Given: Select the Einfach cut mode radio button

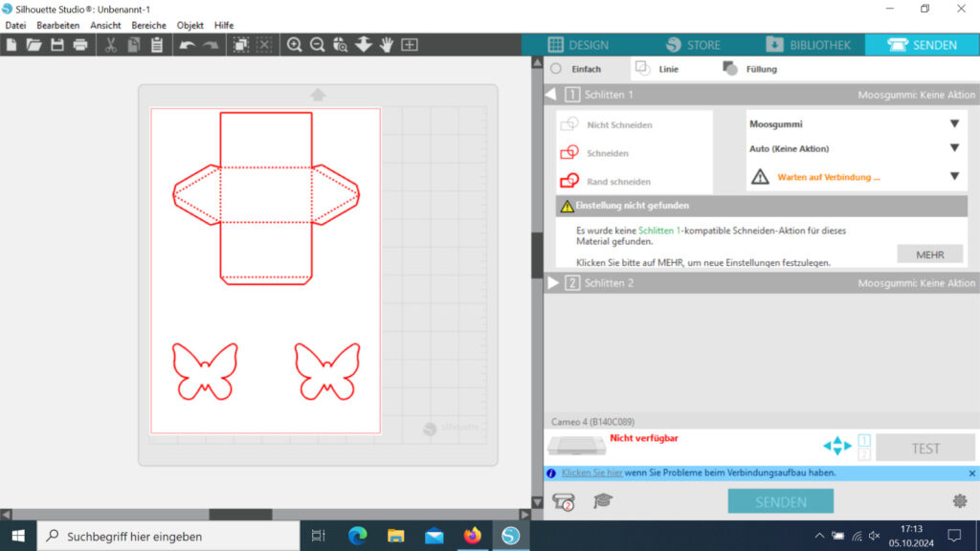Looking at the screenshot, I should [556, 69].
